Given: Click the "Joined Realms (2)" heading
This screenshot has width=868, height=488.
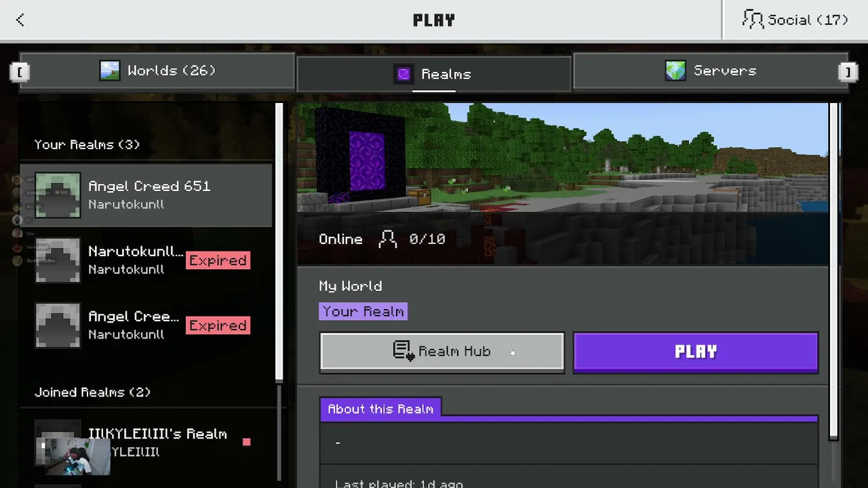Looking at the screenshot, I should click(x=92, y=392).
